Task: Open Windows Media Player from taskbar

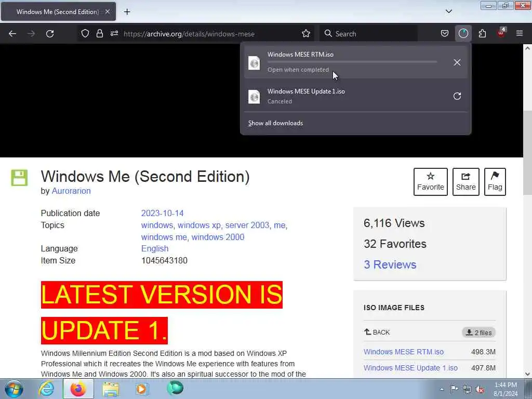Action: (142, 389)
